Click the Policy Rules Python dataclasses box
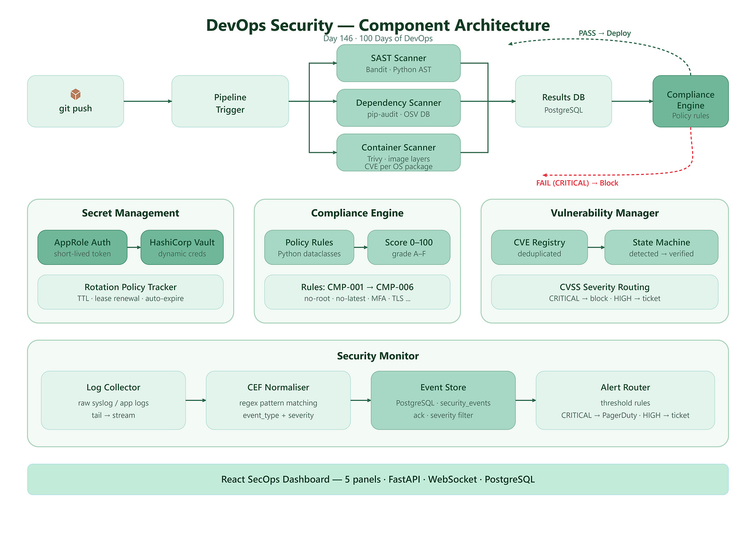This screenshot has height=536, width=756. click(309, 247)
